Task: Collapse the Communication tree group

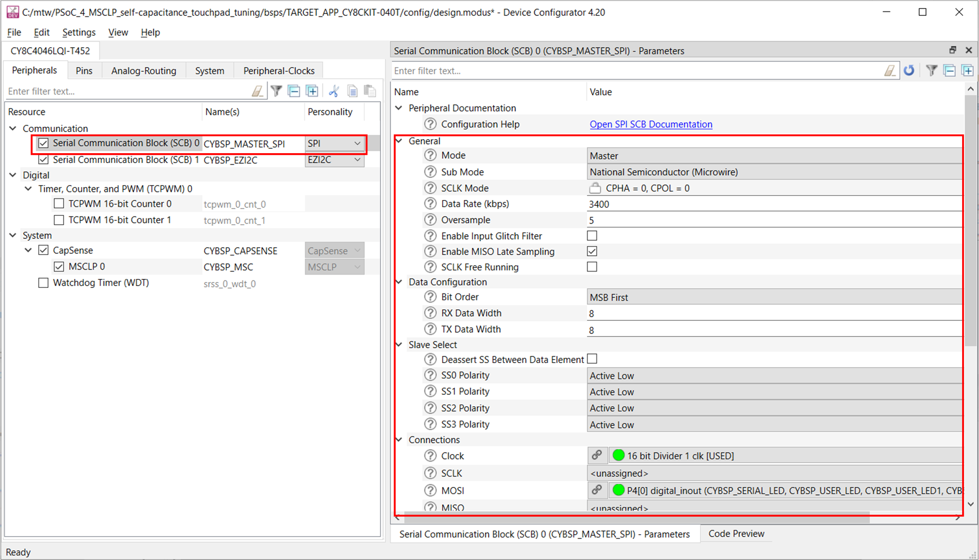Action: pos(13,128)
